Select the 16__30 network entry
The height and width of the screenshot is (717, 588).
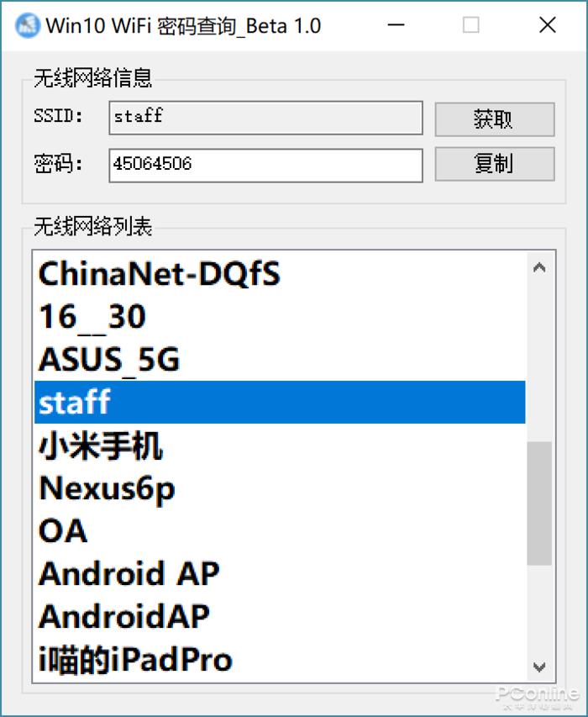coord(92,317)
